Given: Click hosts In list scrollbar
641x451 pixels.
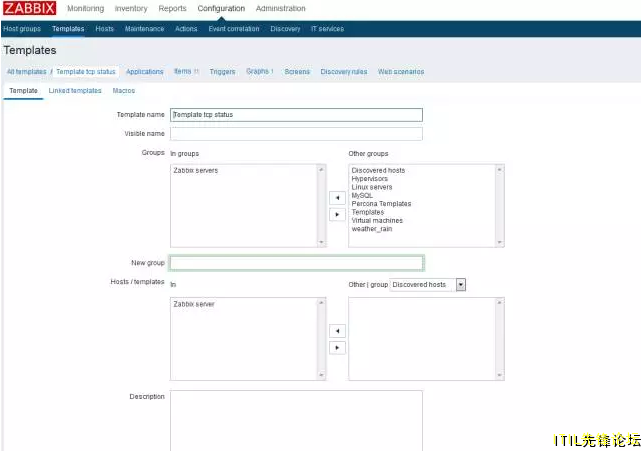Looking at the screenshot, I should pyautogui.click(x=321, y=339).
